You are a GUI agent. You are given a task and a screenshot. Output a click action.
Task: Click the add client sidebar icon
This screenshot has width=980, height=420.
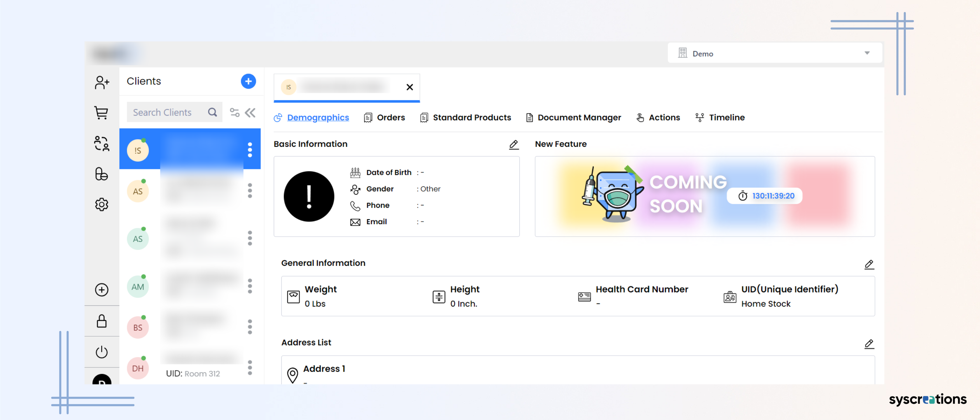[102, 82]
